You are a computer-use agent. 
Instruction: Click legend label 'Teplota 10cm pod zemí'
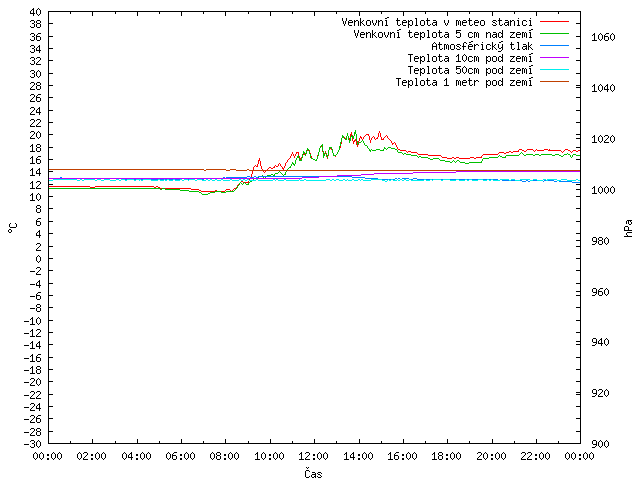(470, 58)
